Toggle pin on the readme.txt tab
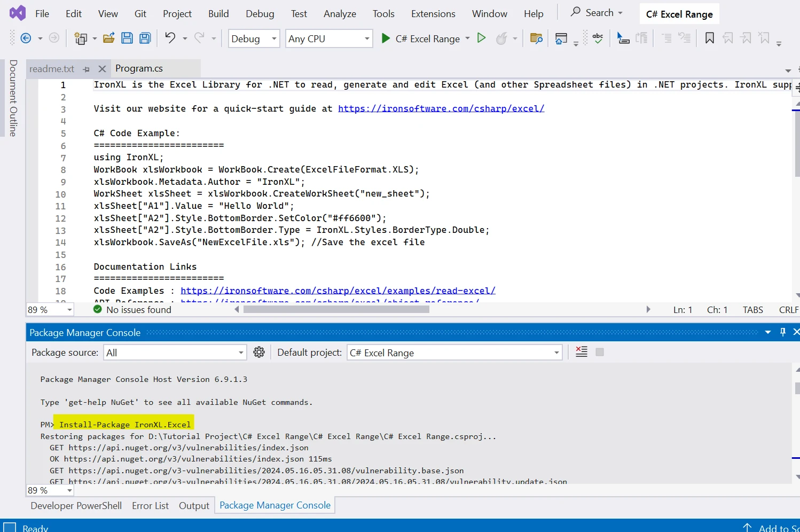The width and height of the screenshot is (800, 532). tap(87, 69)
